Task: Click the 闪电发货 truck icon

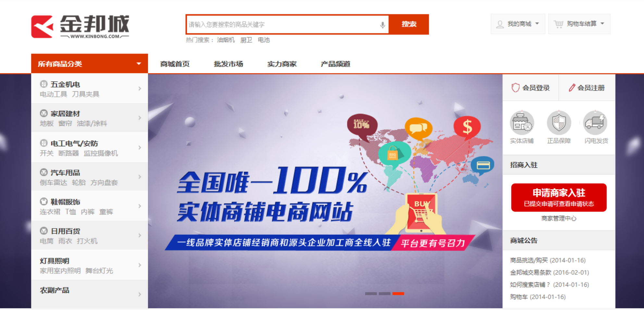Action: pos(595,123)
